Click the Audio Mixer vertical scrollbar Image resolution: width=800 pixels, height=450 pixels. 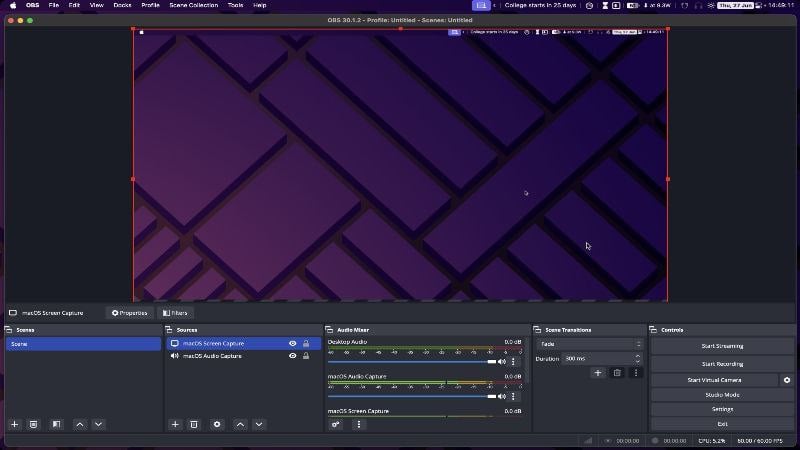click(x=528, y=362)
